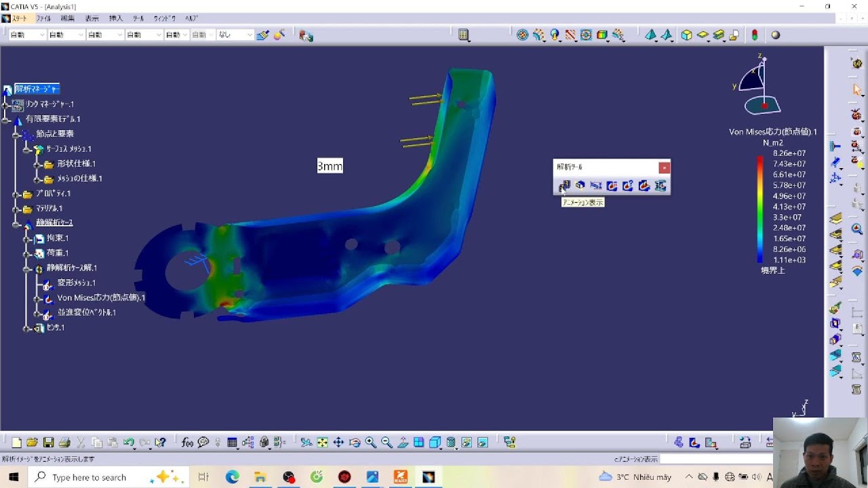Click the gray sphere icon in top toolbar

(776, 35)
